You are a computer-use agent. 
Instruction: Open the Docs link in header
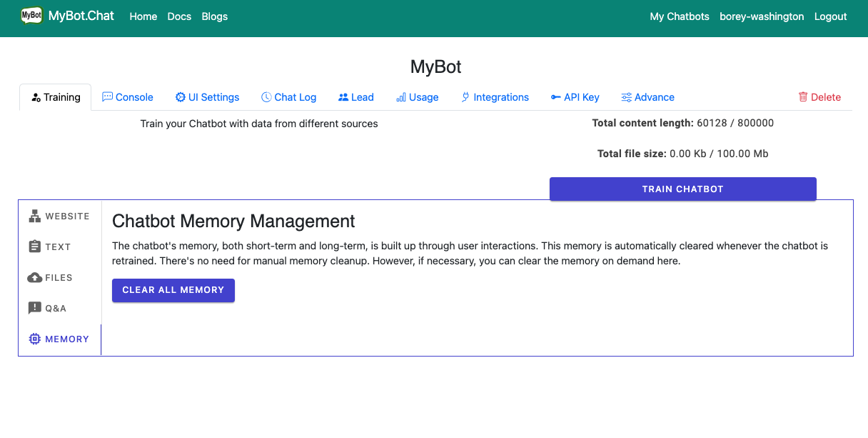coord(179,16)
